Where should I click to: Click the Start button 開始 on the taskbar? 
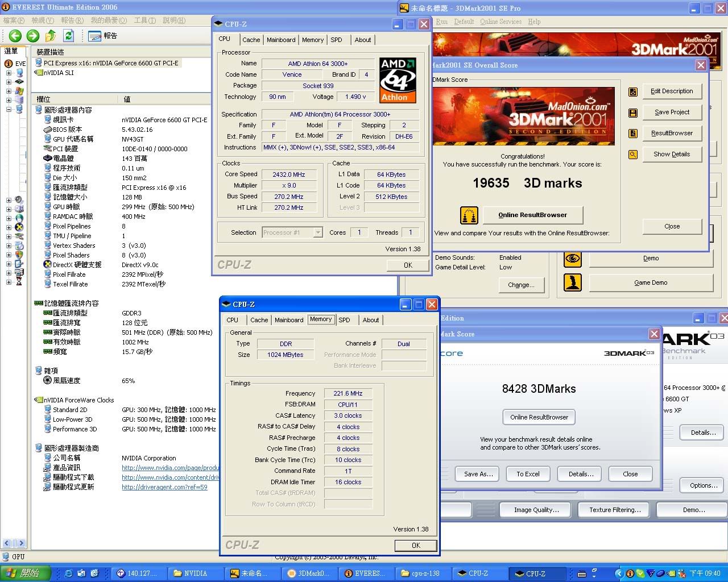coord(26,573)
